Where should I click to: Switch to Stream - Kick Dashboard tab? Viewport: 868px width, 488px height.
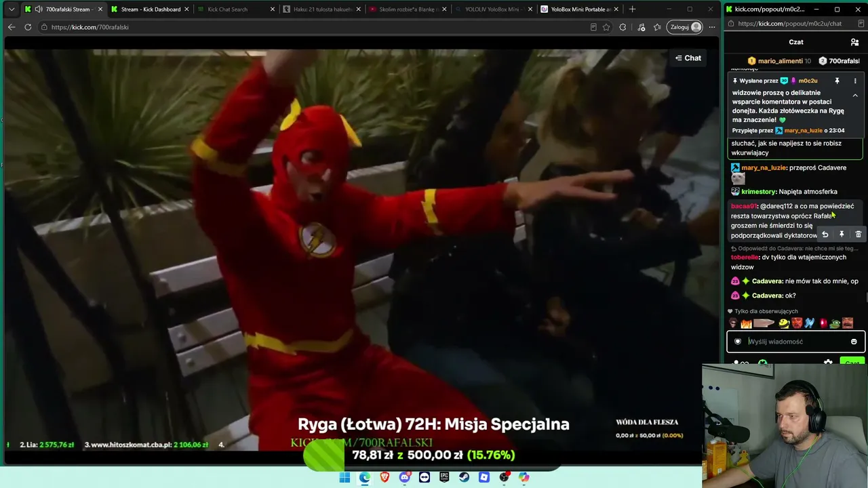149,9
